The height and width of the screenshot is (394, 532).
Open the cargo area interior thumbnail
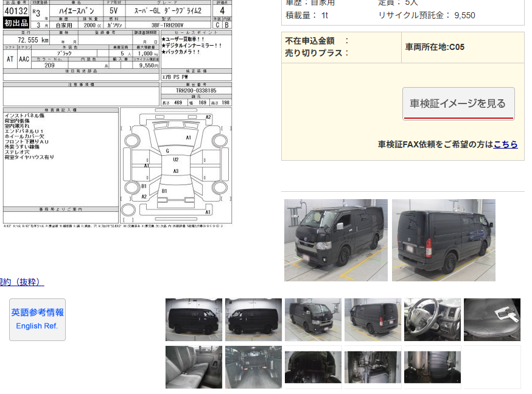click(253, 367)
